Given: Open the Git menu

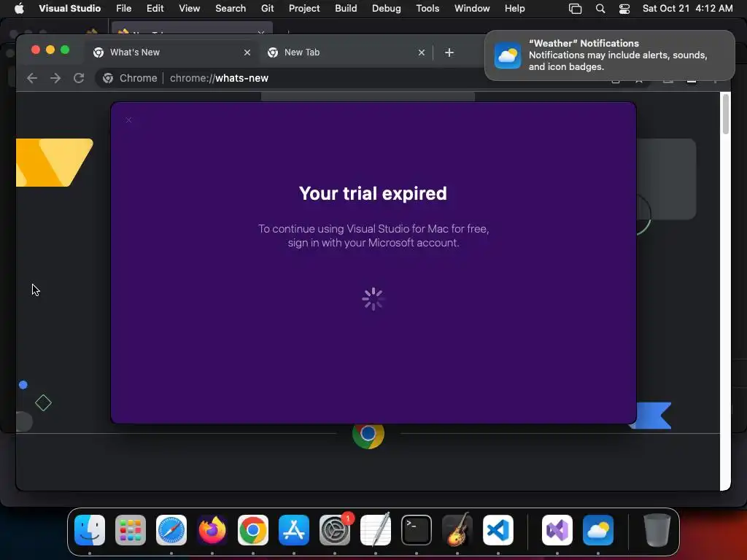Looking at the screenshot, I should click(x=267, y=8).
